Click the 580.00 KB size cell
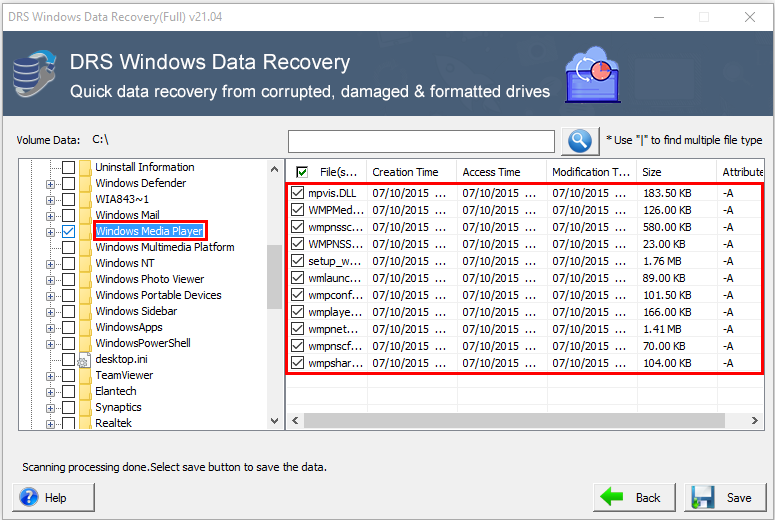Viewport: 775px width, 520px height. click(667, 227)
